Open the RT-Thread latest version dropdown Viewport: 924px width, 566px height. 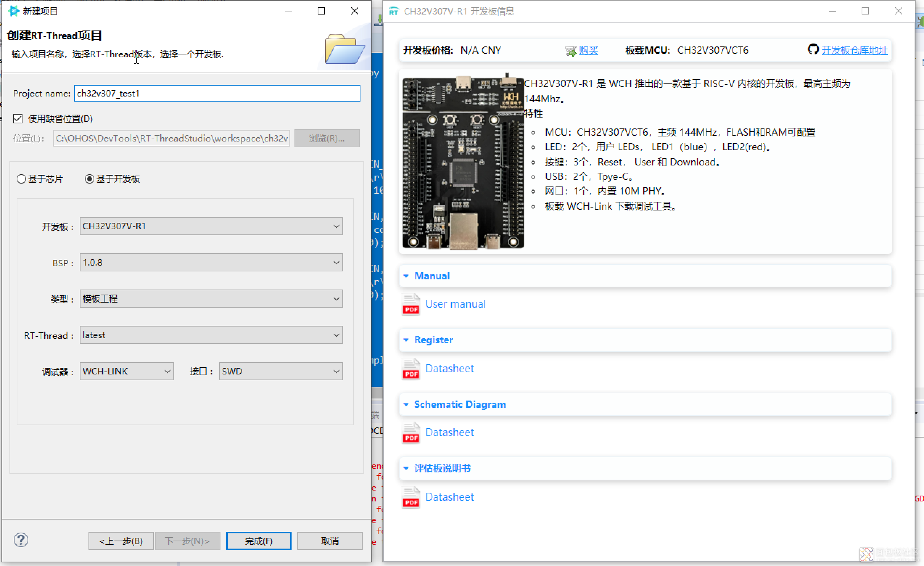click(211, 335)
